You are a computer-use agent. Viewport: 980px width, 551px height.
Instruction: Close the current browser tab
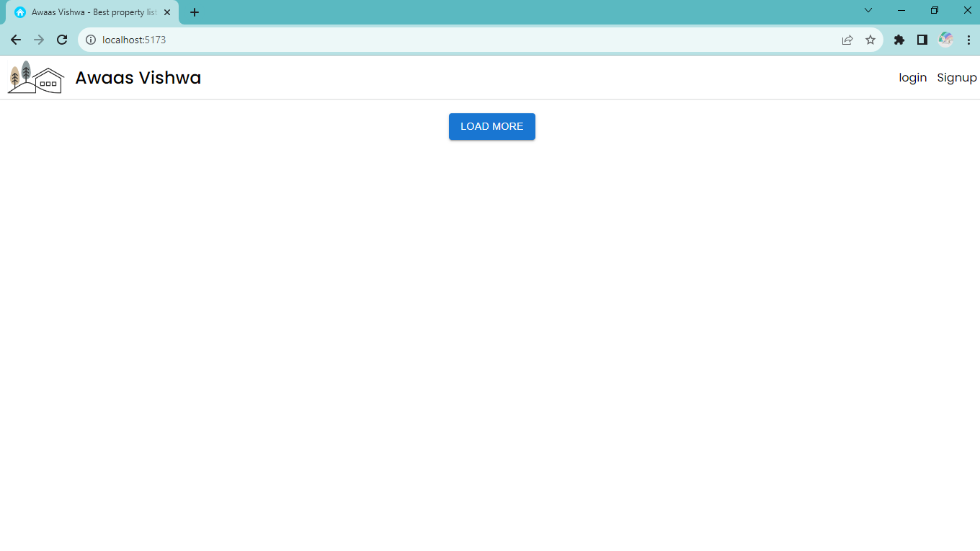point(166,12)
